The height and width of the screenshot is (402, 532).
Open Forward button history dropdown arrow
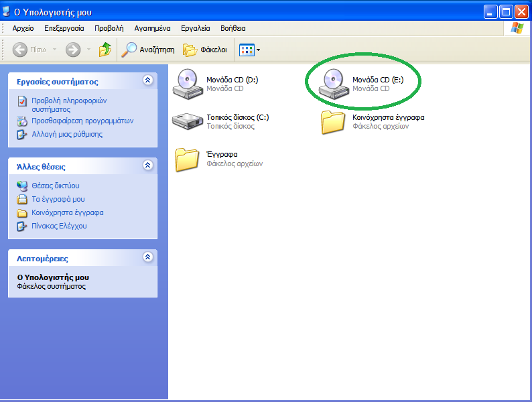(x=88, y=50)
